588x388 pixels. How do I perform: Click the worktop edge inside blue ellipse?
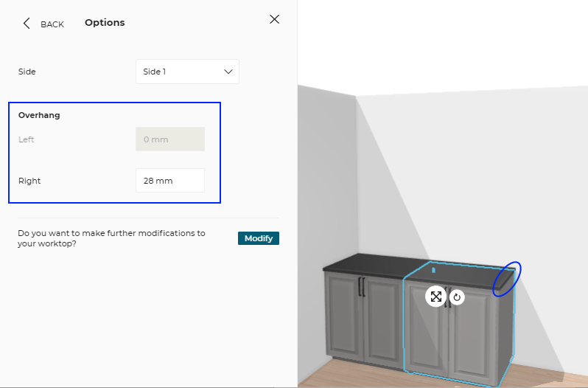[x=507, y=280]
